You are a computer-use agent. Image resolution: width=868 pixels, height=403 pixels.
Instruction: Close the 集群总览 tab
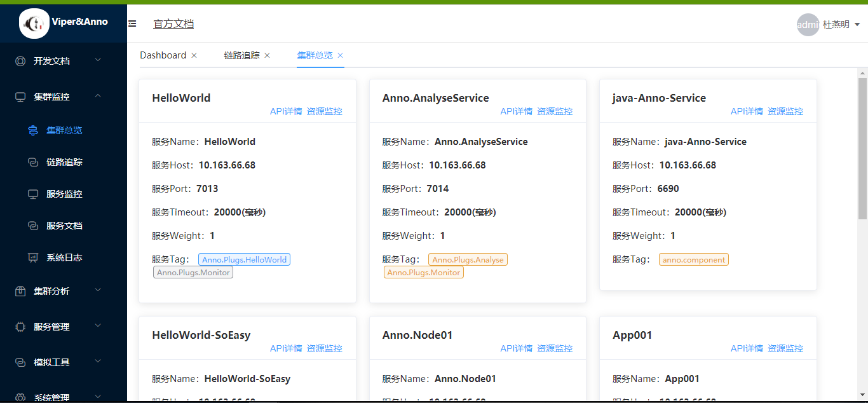(341, 56)
